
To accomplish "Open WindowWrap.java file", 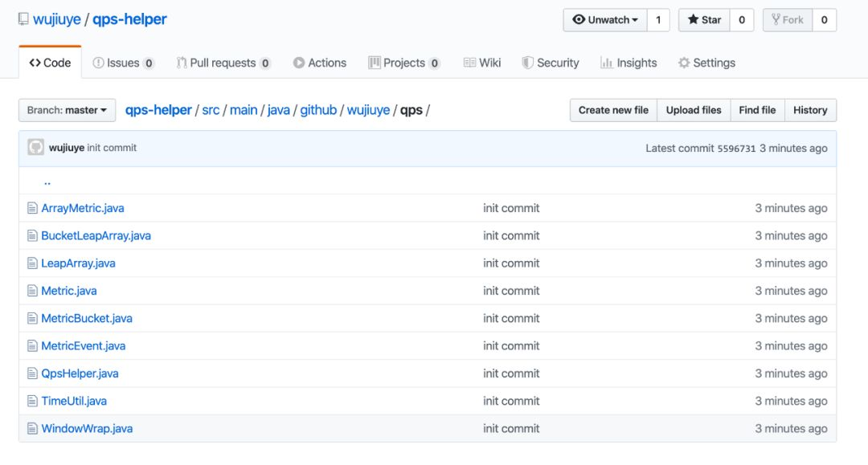I will (87, 429).
